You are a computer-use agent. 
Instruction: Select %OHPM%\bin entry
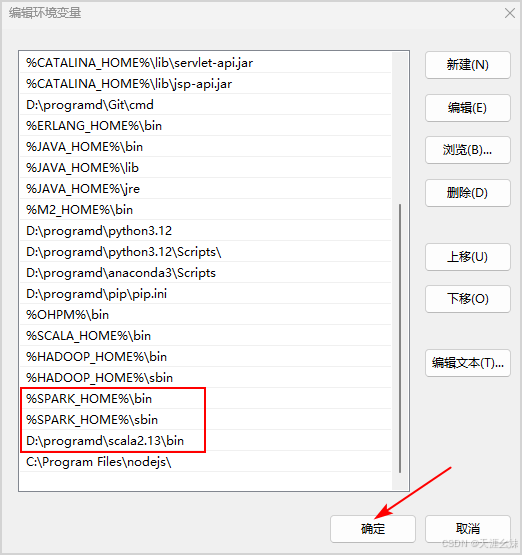(206, 315)
